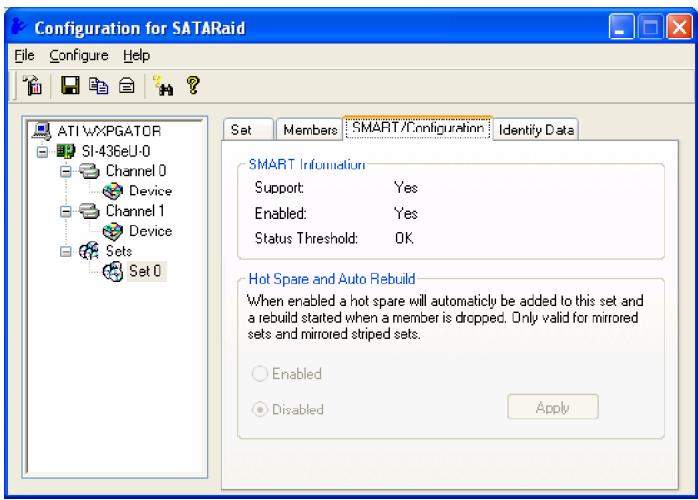Select SI-436eU-0 label in tree
698x500 pixels.
pos(116,151)
